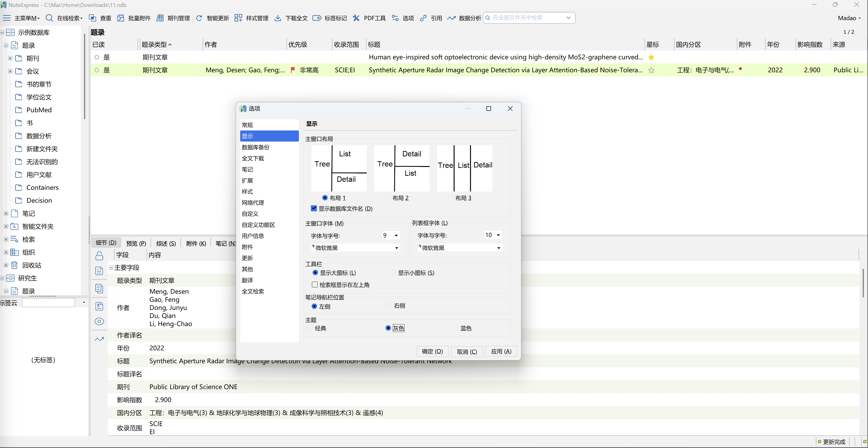This screenshot has width=868, height=448.
Task: Expand the 期刊 folder tree node
Action: (x=10, y=58)
